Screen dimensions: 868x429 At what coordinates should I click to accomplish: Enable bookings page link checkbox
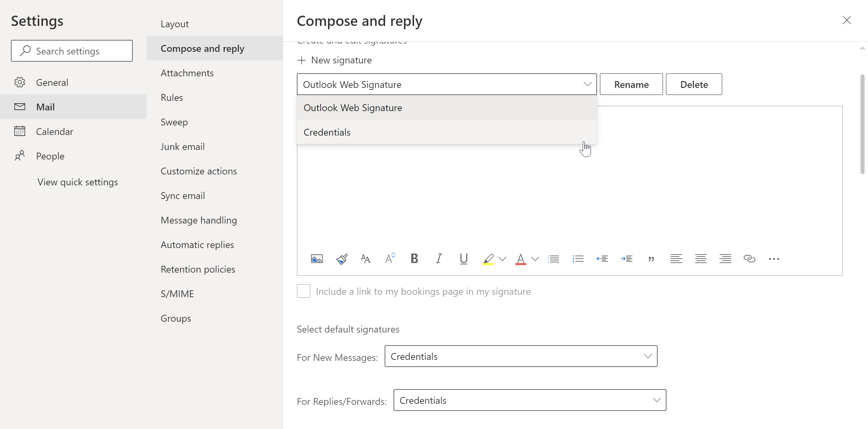(303, 291)
